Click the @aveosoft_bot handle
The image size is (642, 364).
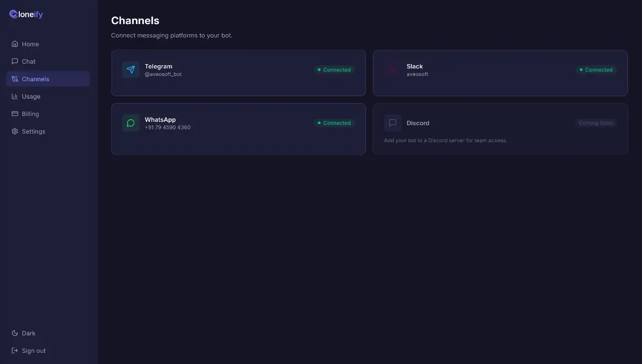(163, 74)
